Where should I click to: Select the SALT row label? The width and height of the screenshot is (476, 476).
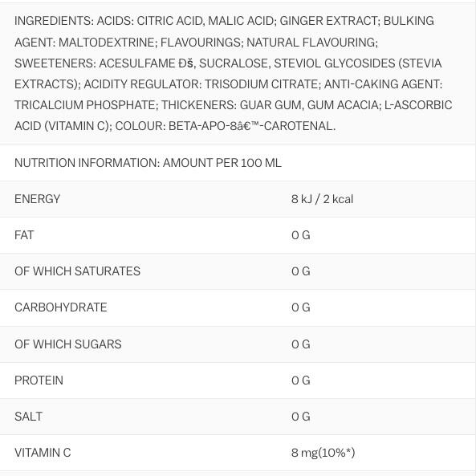point(28,417)
